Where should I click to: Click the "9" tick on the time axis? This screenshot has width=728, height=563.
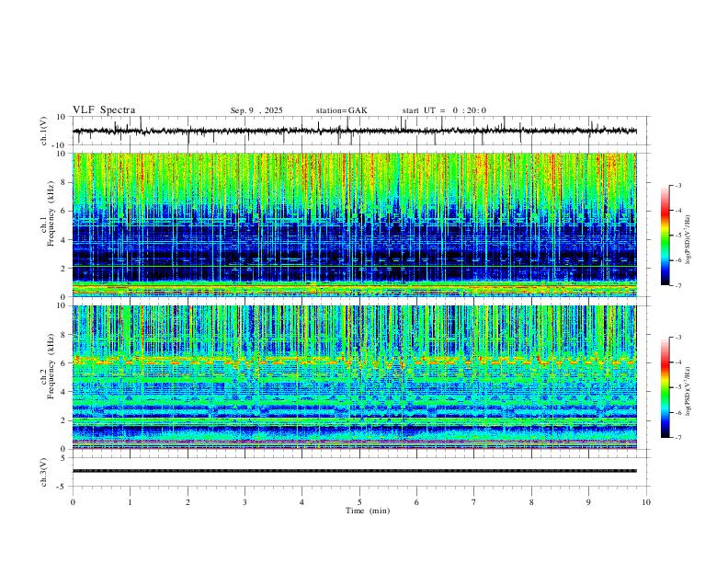coord(588,502)
